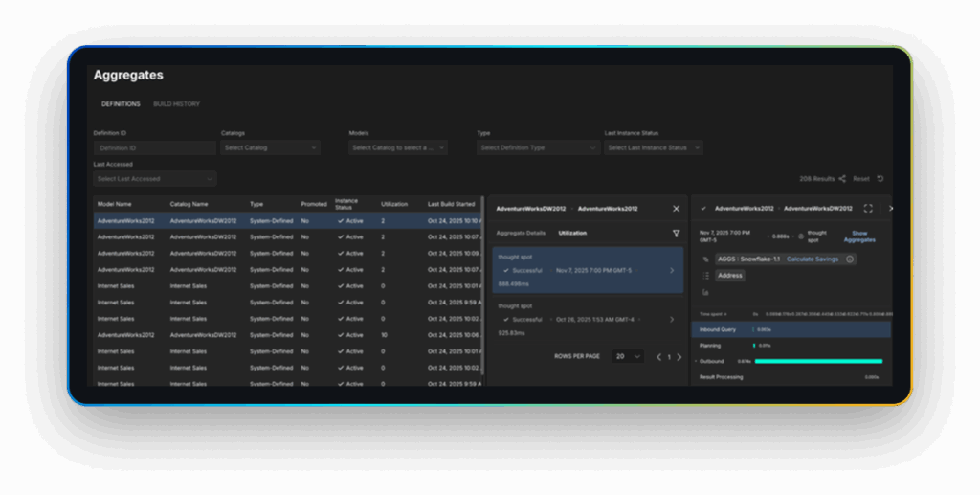Click the Oct 24, 2025 10:09 build cell
Image resolution: width=980 pixels, height=495 pixels.
(455, 254)
